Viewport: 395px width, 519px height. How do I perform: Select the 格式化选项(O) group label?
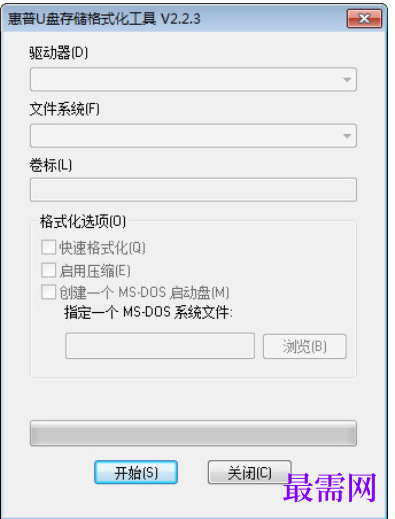tap(83, 221)
